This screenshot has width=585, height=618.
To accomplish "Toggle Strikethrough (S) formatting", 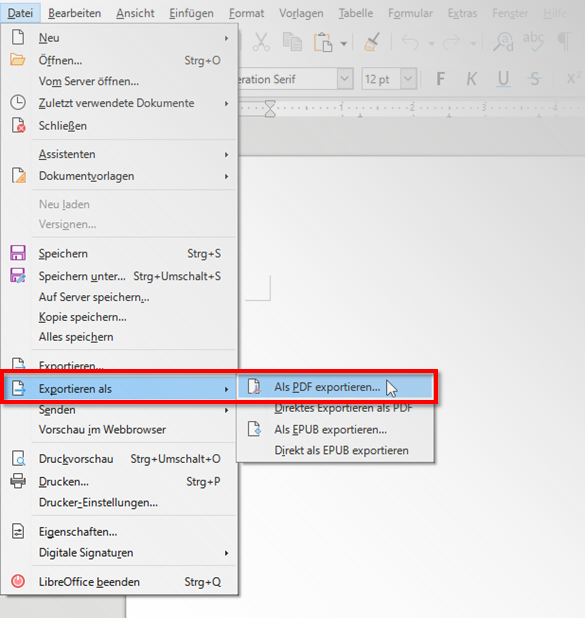I will pos(534,79).
